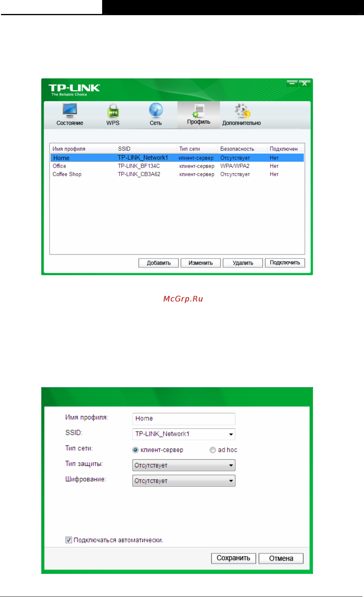Select the Coffee Shop profile row
Image resolution: width=364 pixels, height=597 pixels.
tap(177, 174)
